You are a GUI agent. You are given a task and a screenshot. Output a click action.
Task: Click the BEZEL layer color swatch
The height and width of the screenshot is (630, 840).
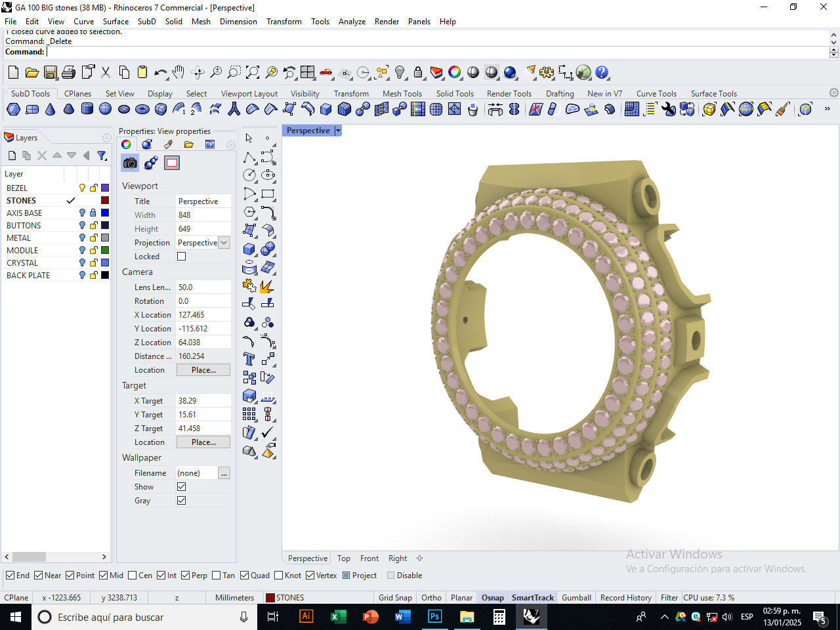[x=105, y=188]
